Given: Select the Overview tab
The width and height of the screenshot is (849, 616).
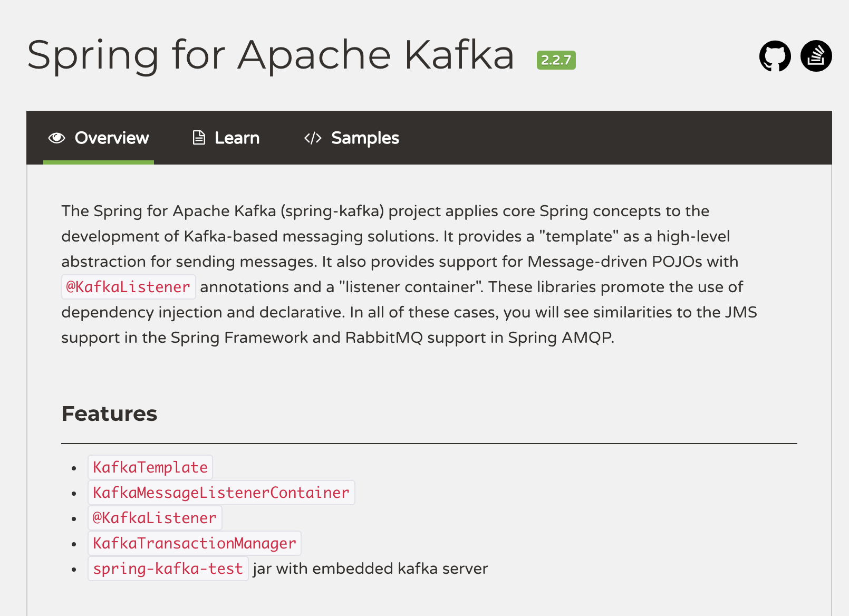Looking at the screenshot, I should (99, 138).
